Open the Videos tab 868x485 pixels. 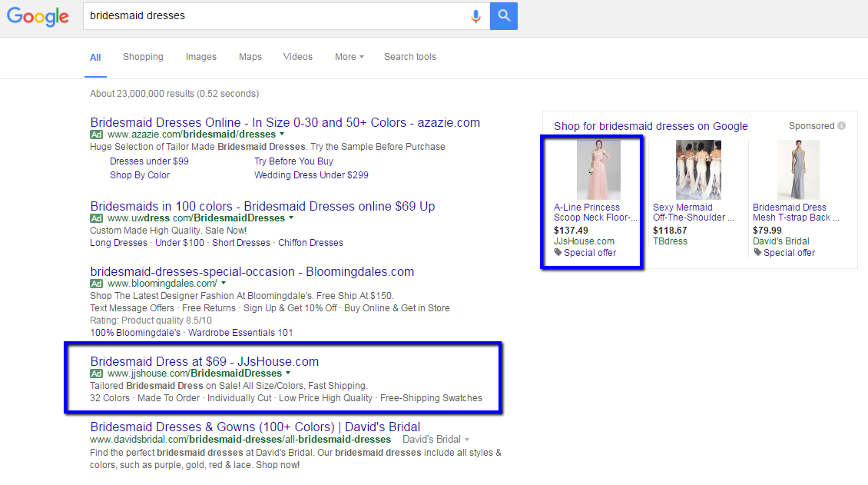coord(297,57)
